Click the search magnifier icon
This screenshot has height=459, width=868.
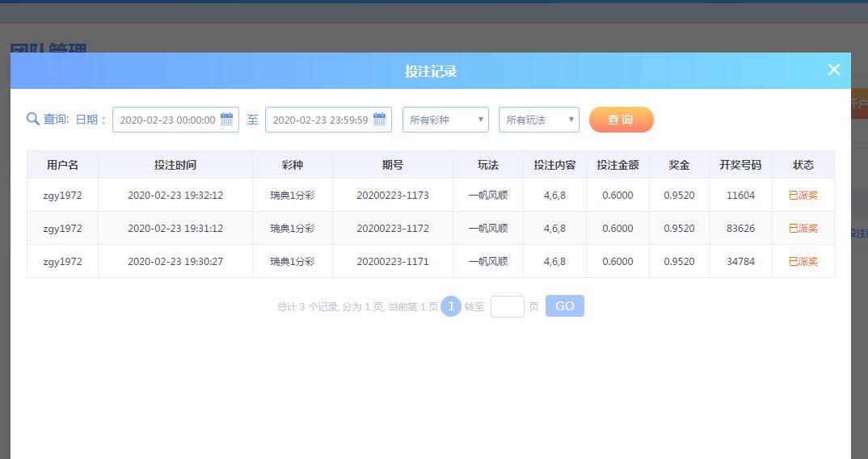tap(32, 119)
